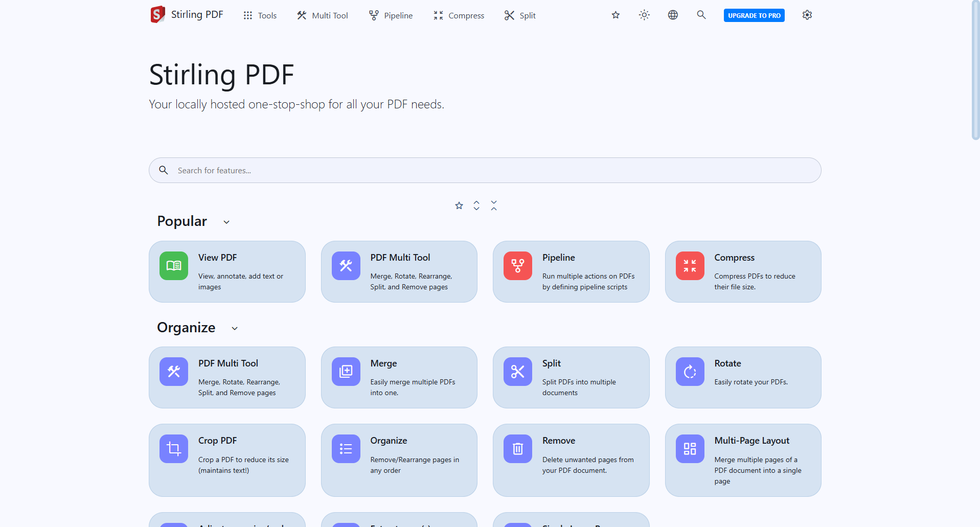Toggle the favorites star in navbar

pyautogui.click(x=616, y=15)
